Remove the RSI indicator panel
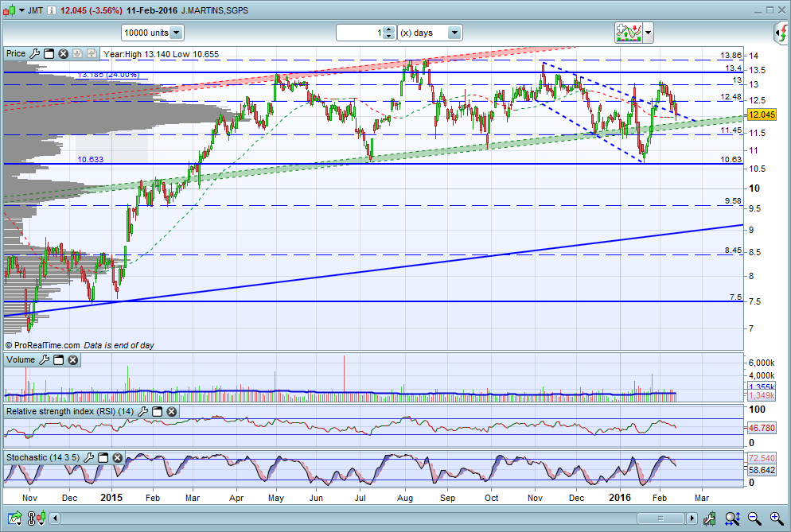Viewport: 791px width, 532px height. click(172, 411)
